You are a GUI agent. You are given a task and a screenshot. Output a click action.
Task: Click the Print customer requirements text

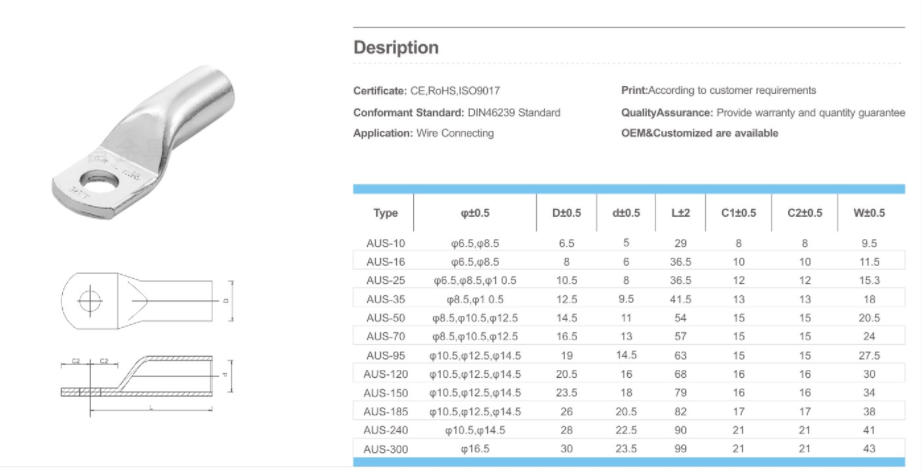[x=718, y=91]
